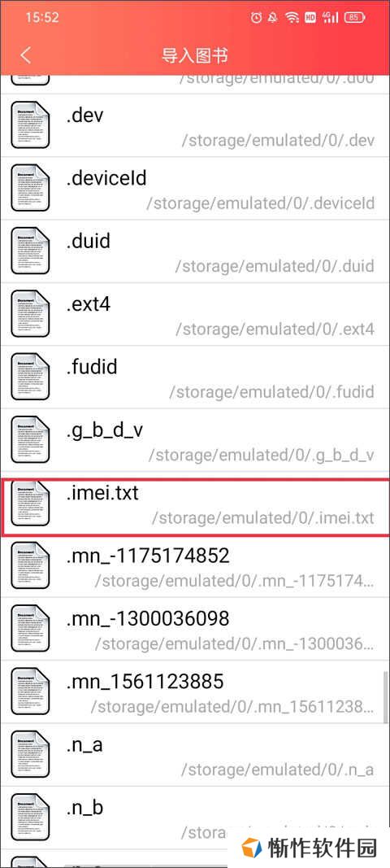Select the .duid file icon
The width and height of the screenshot is (390, 868).
(30, 251)
